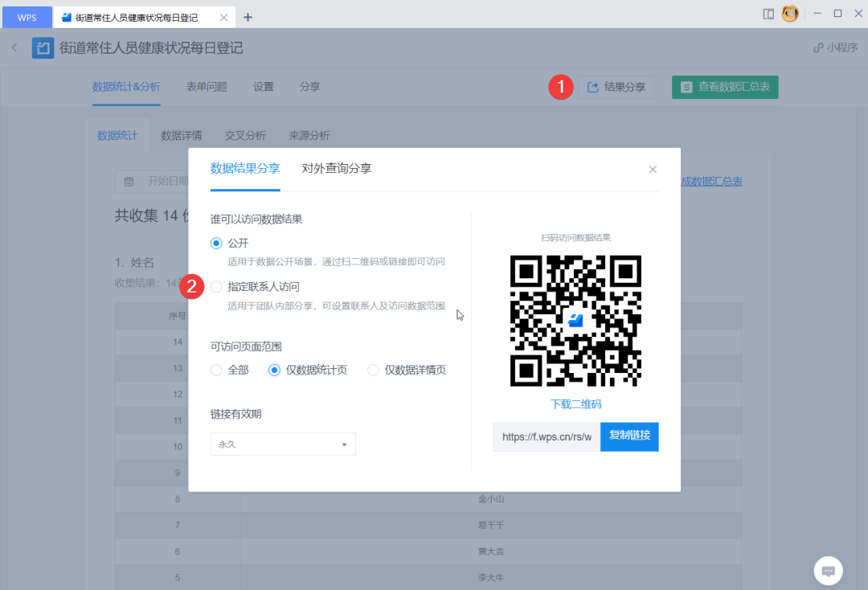The height and width of the screenshot is (590, 868).
Task: Open the 小程序 link icon
Action: click(818, 48)
